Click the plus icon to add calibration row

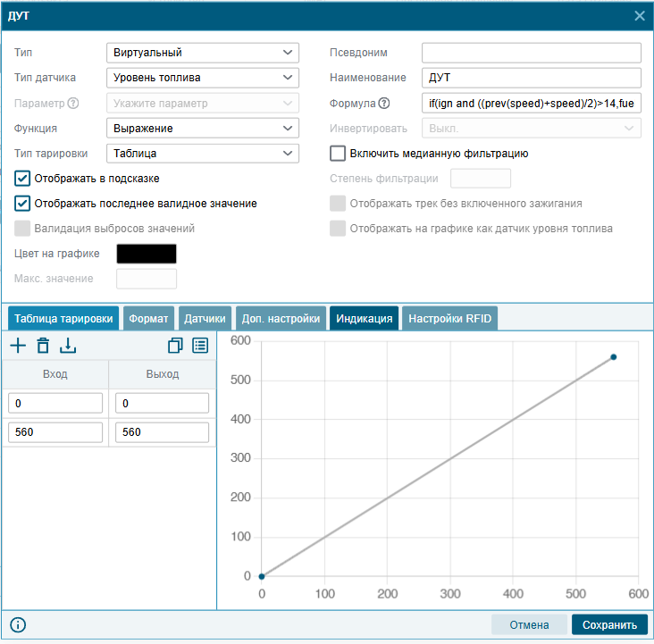(x=18, y=346)
